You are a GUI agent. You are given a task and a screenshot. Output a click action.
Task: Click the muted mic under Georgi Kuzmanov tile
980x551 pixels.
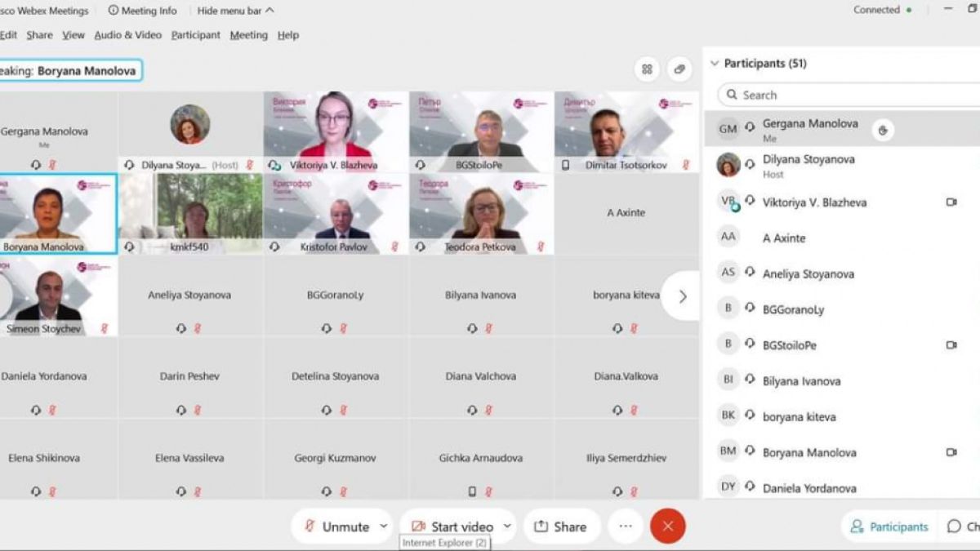click(342, 491)
